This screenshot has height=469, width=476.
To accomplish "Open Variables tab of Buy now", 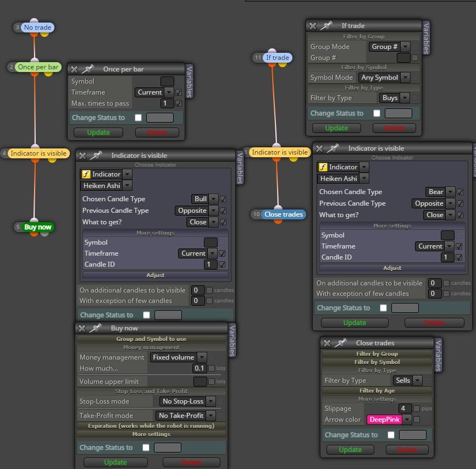I will click(x=231, y=340).
